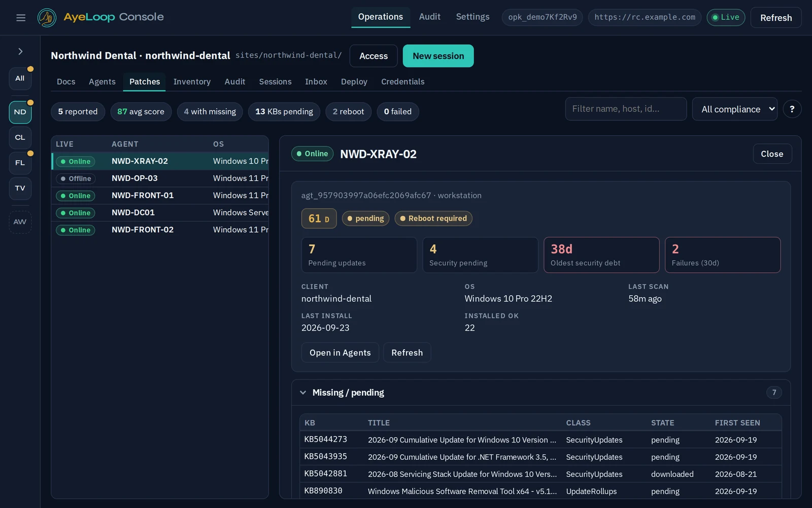Expand the sidebar with chevron arrow
Image resolution: width=812 pixels, height=508 pixels.
tap(20, 51)
